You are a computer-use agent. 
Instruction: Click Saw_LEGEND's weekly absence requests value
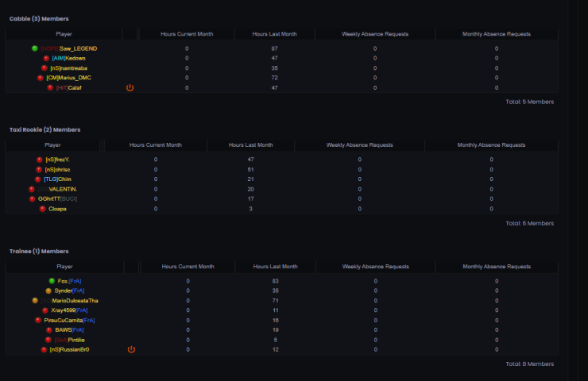[375, 48]
